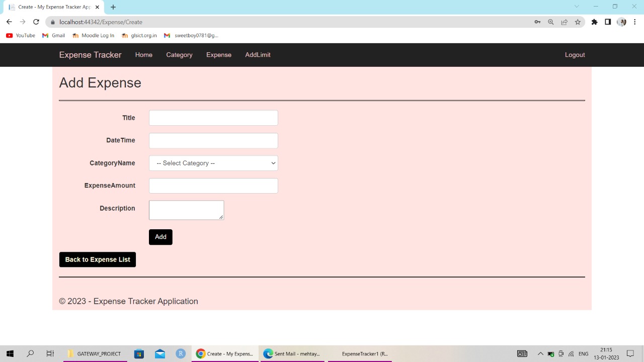Logout from Expense Tracker
Image resolution: width=644 pixels, height=362 pixels.
point(575,55)
